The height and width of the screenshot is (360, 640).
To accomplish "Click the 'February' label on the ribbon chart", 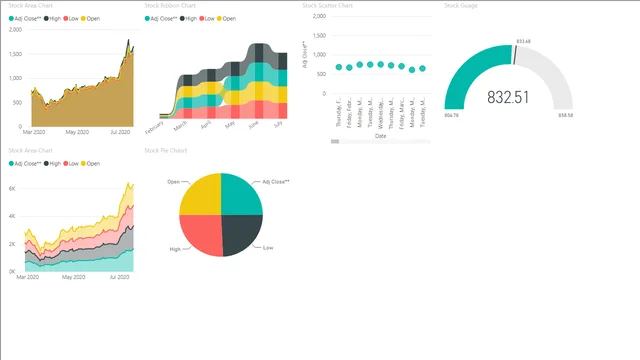I will [x=154, y=127].
